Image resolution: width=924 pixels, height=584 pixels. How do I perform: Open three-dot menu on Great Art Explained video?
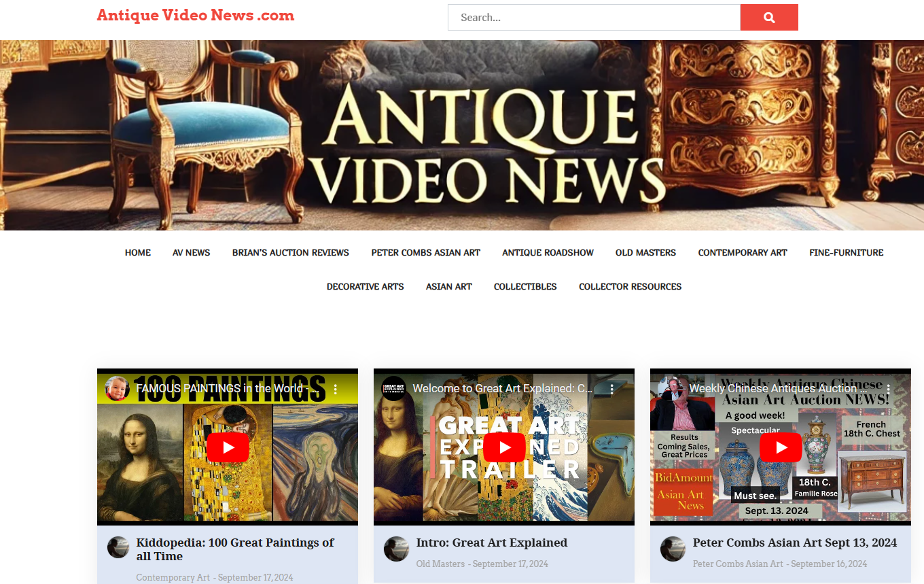point(611,389)
